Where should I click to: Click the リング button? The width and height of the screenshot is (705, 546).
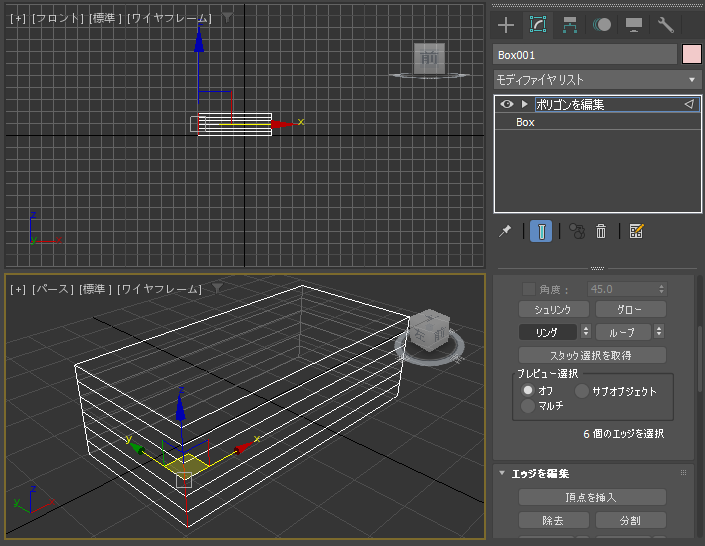(548, 332)
